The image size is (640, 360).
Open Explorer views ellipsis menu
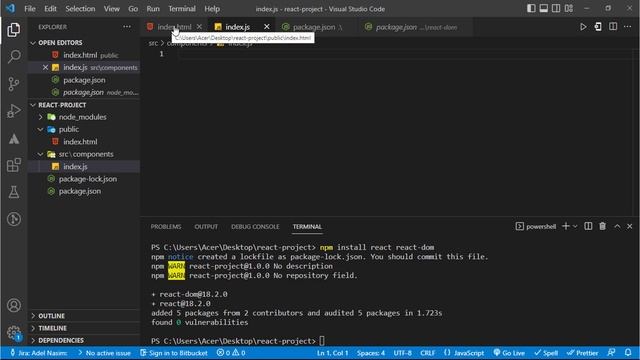tap(127, 27)
